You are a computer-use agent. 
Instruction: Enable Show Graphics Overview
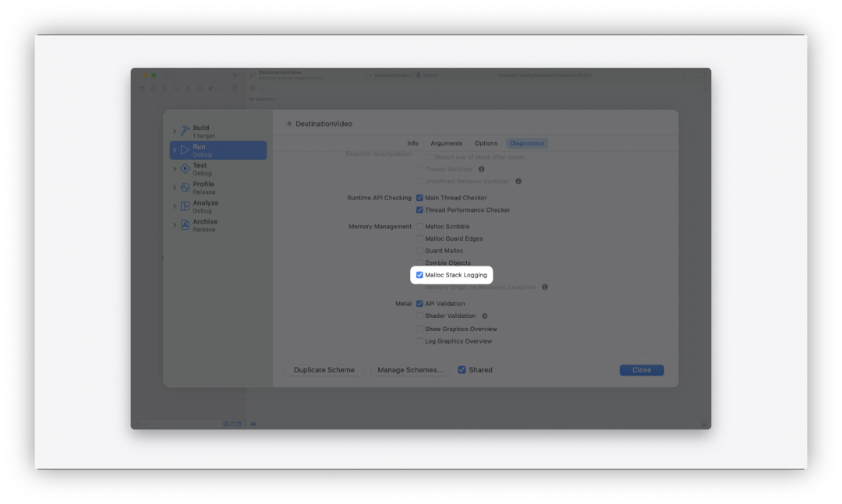pyautogui.click(x=419, y=329)
